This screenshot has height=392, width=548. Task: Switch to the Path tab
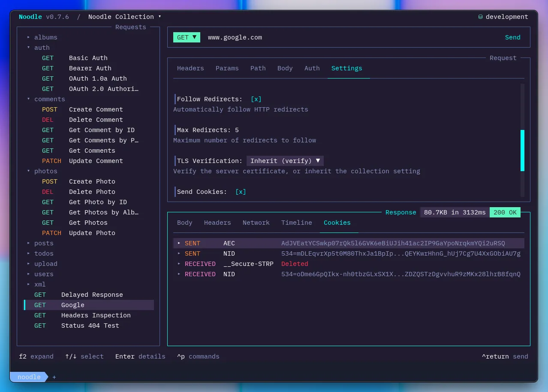click(258, 68)
